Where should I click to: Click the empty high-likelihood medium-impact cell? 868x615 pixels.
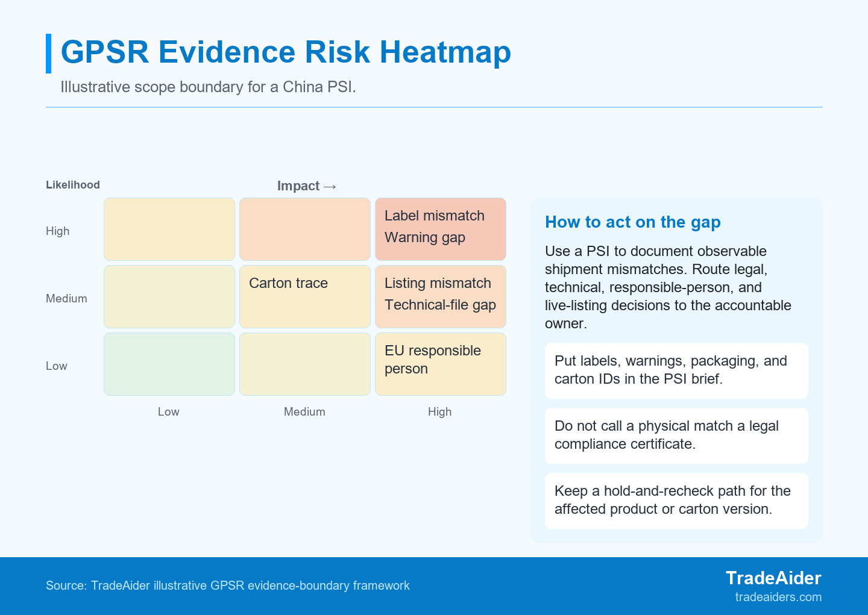point(305,229)
